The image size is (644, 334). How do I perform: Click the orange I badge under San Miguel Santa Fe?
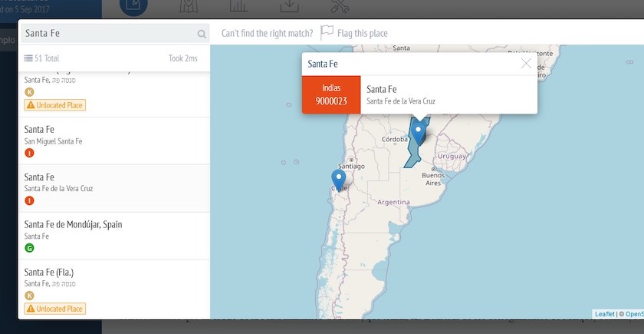coord(29,153)
